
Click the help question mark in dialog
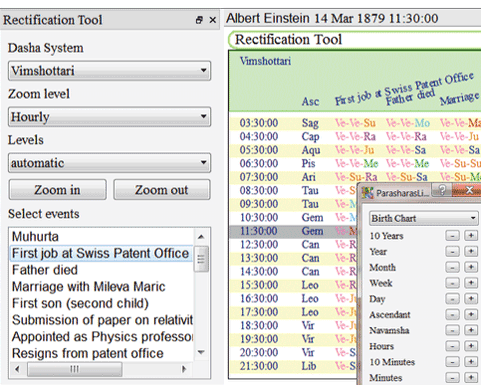pyautogui.click(x=442, y=190)
